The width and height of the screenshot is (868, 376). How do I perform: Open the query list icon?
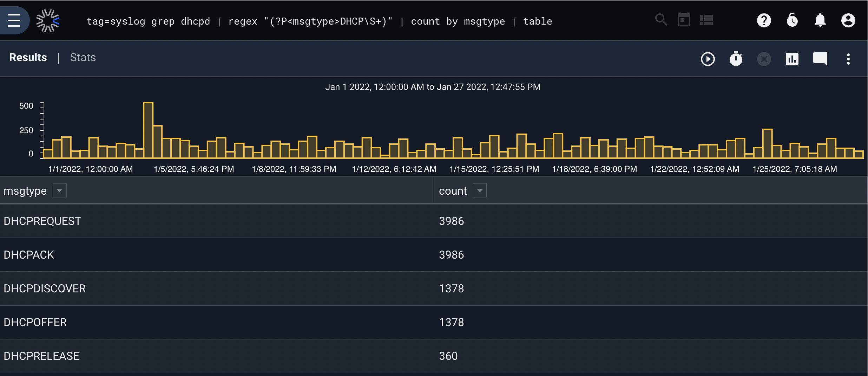point(706,20)
